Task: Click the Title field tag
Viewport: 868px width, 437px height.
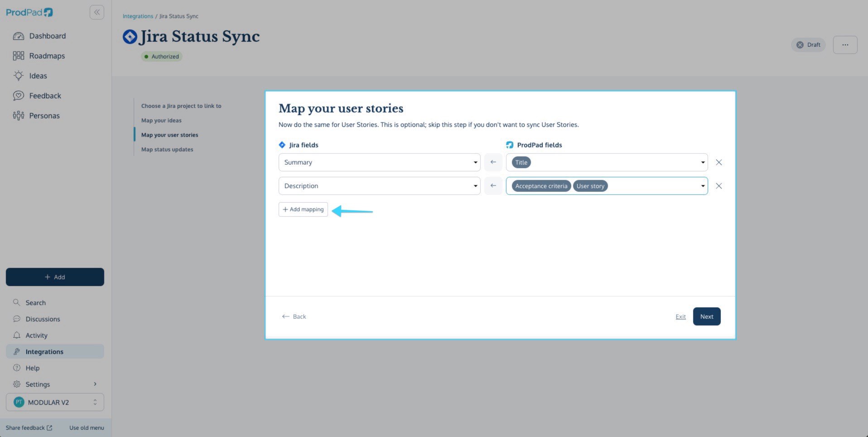Action: tap(521, 162)
